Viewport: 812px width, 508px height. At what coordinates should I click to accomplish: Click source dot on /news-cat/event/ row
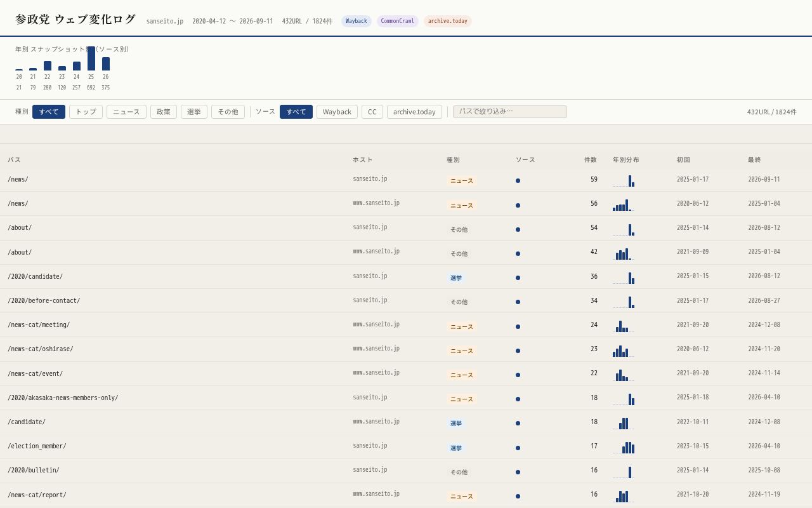pyautogui.click(x=518, y=375)
